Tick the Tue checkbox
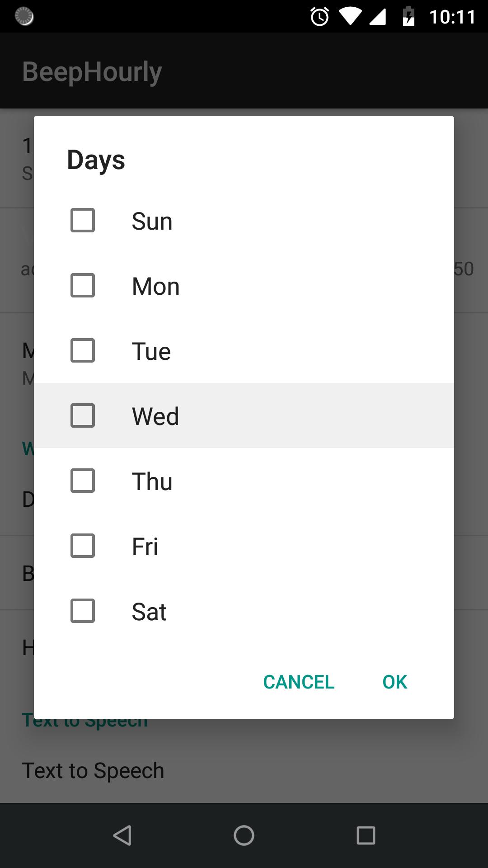The width and height of the screenshot is (488, 868). (x=83, y=351)
